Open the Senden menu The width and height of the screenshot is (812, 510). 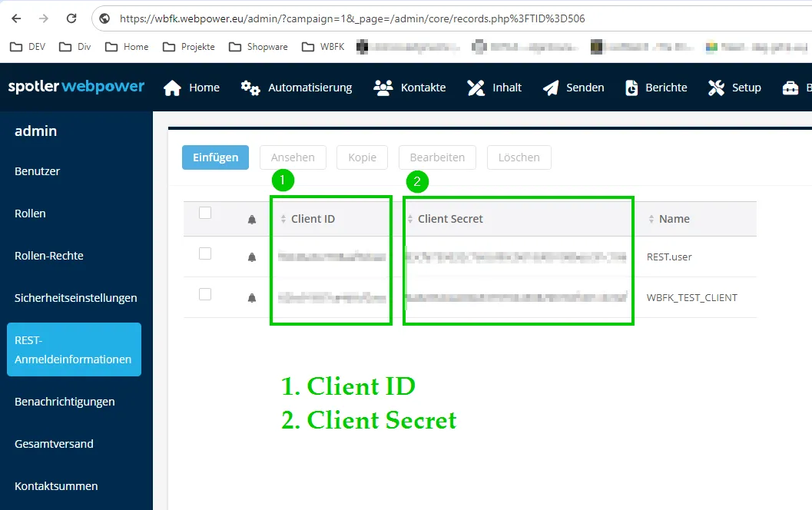(x=585, y=88)
